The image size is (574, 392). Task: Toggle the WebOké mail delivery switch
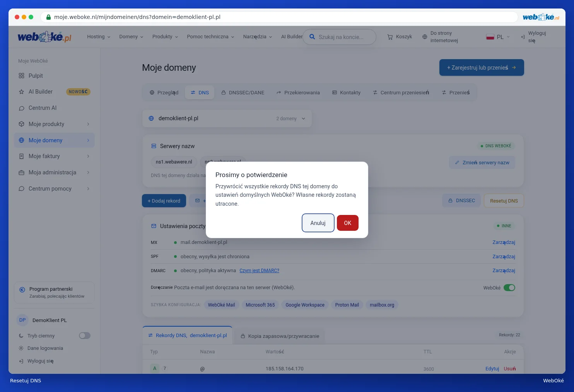509,288
